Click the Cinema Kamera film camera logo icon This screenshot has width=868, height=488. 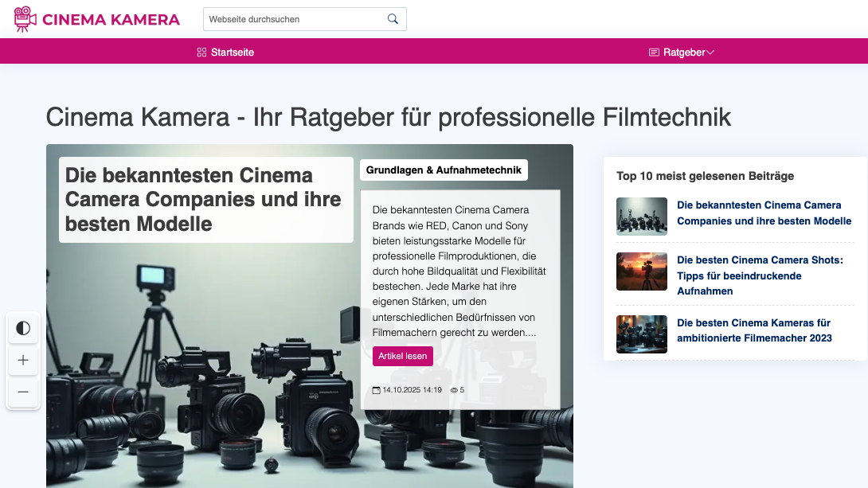[25, 18]
